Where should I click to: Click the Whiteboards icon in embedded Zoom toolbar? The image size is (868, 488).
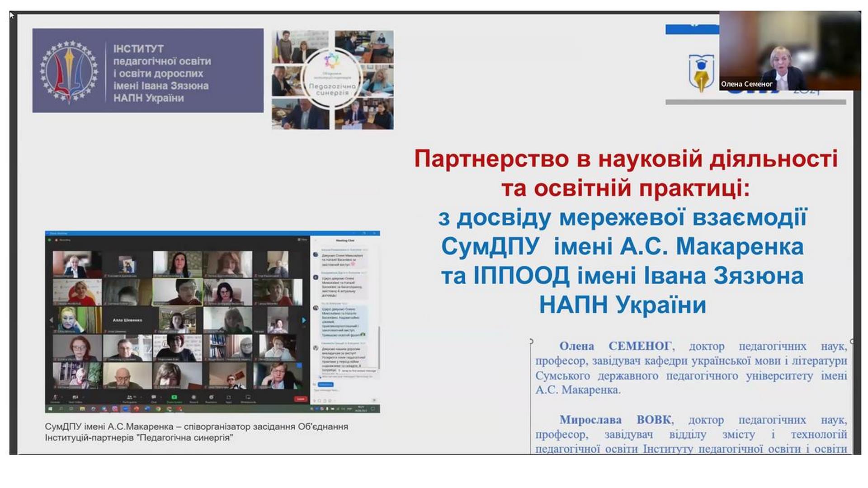click(x=248, y=397)
